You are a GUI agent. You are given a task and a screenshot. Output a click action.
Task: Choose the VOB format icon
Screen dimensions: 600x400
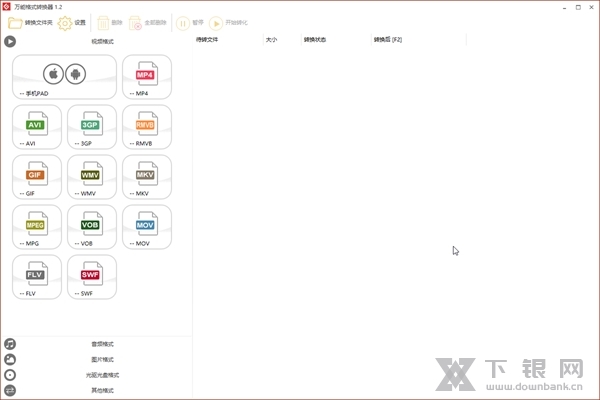pyautogui.click(x=92, y=227)
